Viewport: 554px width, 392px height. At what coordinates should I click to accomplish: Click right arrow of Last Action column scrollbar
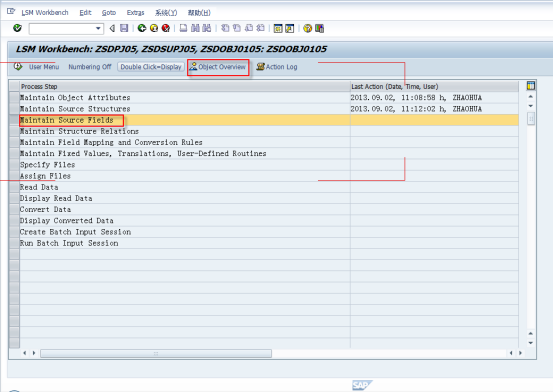pos(520,353)
